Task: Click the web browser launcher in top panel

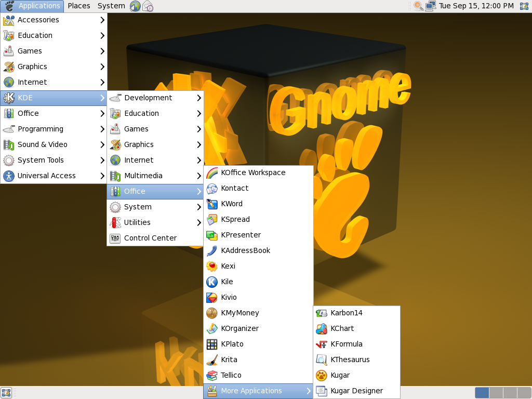Action: click(135, 6)
